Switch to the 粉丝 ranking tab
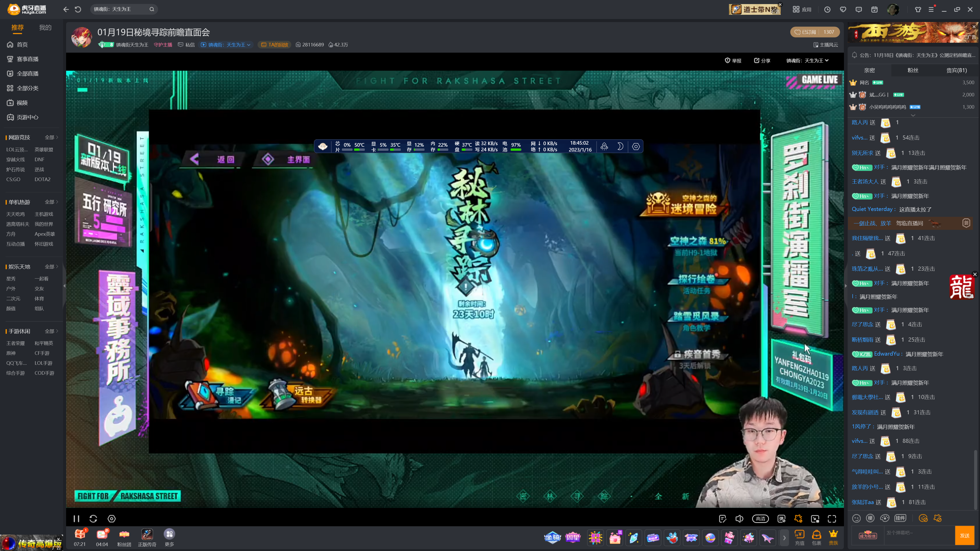980x551 pixels. pos(913,70)
